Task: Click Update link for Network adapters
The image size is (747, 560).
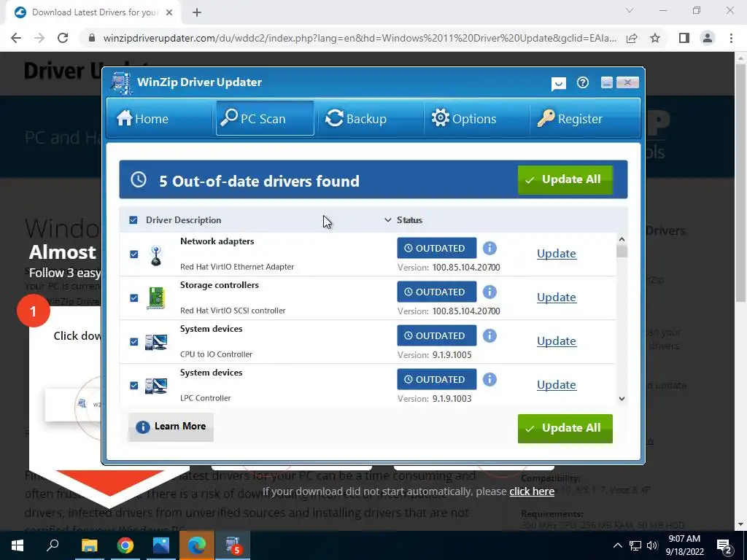Action: tap(557, 254)
